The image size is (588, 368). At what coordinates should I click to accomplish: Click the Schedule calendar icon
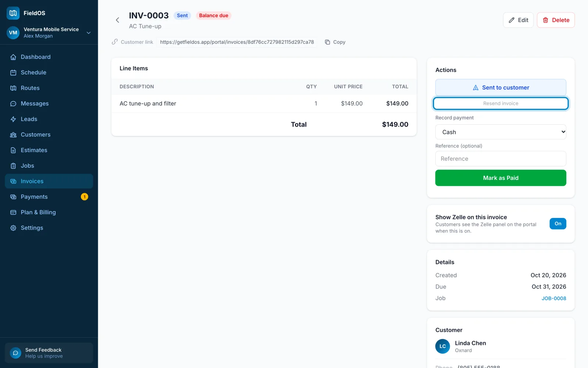click(x=13, y=72)
